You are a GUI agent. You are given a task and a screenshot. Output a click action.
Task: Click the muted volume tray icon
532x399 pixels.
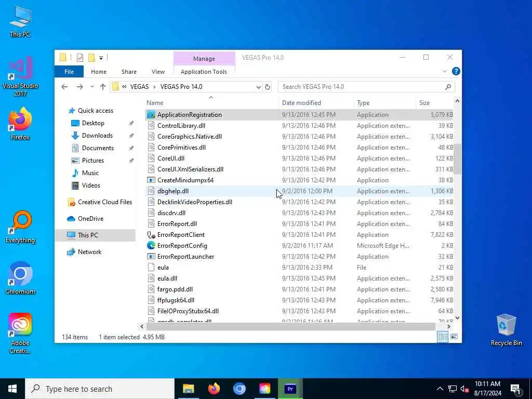click(x=464, y=389)
